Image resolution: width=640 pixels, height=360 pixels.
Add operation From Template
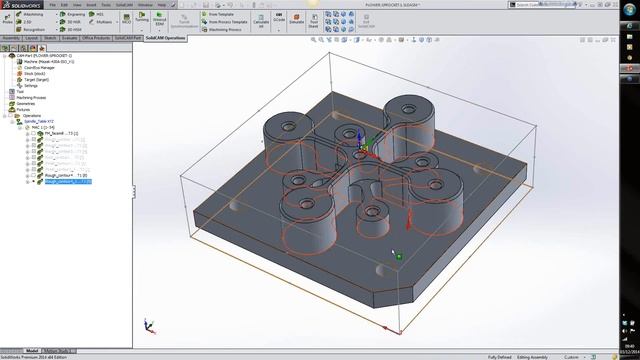pos(218,14)
